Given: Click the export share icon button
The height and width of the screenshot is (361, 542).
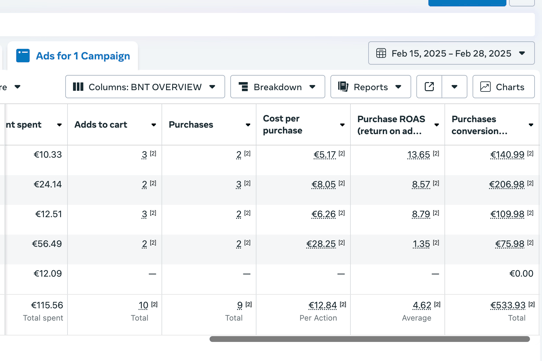Looking at the screenshot, I should point(429,87).
